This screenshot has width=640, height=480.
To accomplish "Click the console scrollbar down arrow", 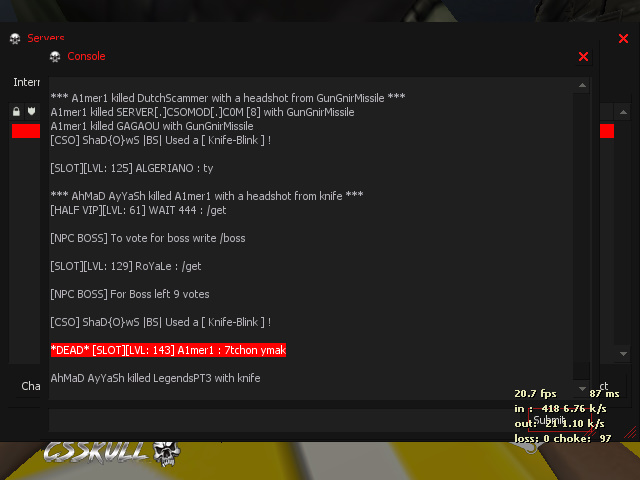I will coord(582,388).
